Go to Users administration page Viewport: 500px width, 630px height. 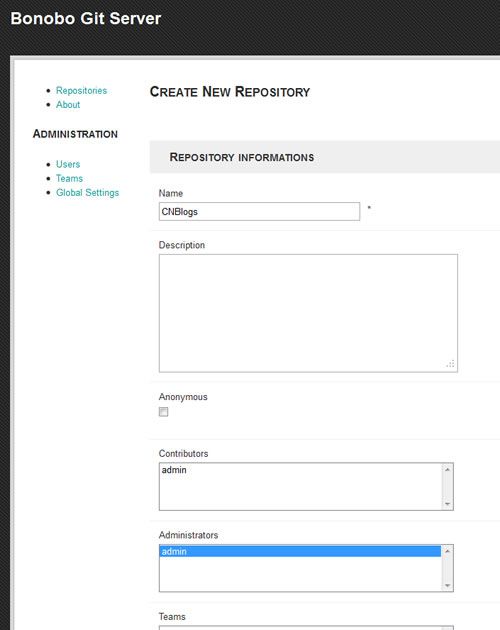(68, 164)
